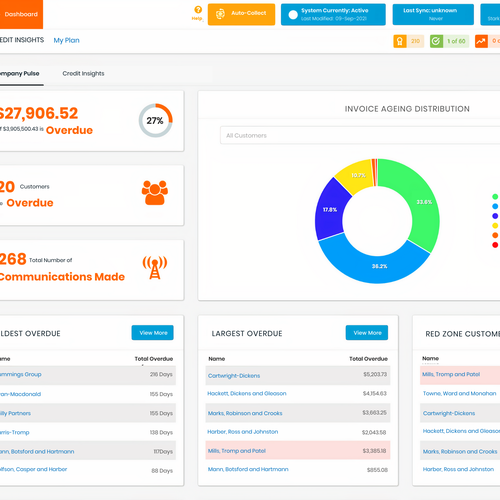The image size is (500, 500).
Task: Open Harber, Ross and Johnston in Red Zone
Action: [458, 469]
